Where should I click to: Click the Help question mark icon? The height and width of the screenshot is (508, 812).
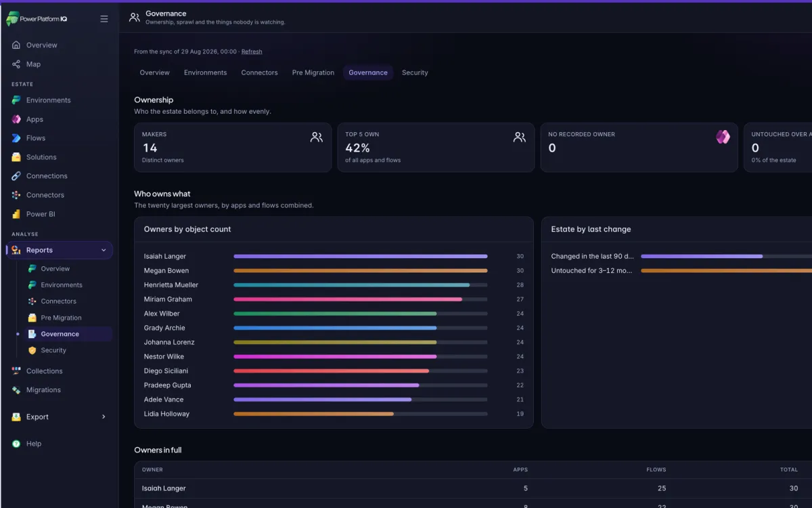[x=16, y=444]
